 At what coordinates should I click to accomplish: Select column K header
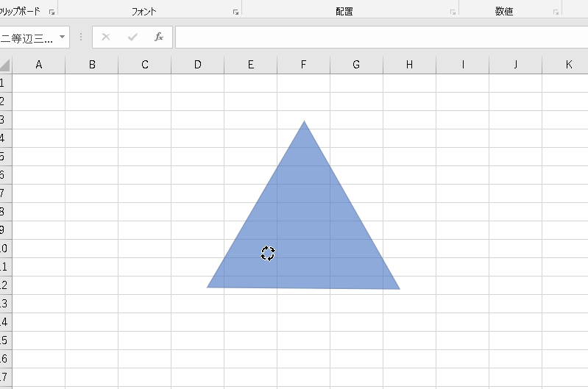[568, 65]
